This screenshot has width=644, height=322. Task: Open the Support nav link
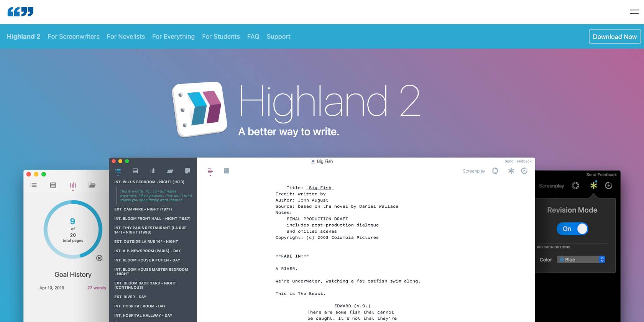[x=279, y=37]
